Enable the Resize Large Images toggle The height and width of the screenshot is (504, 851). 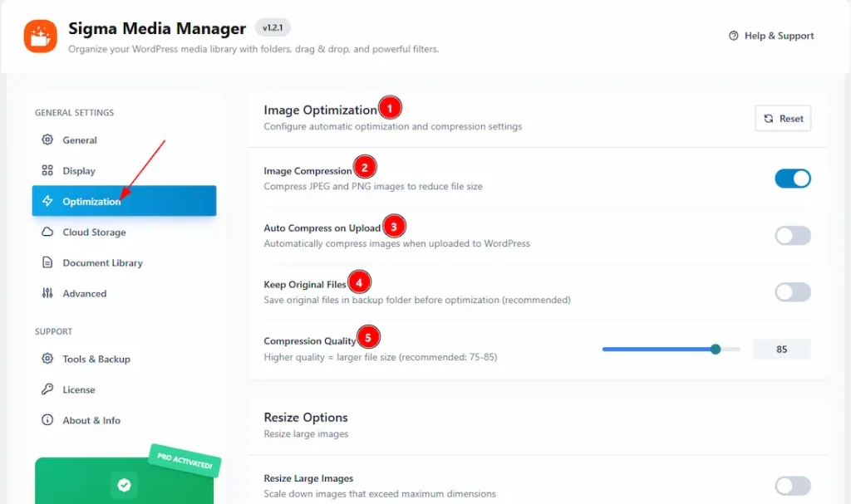pos(792,486)
